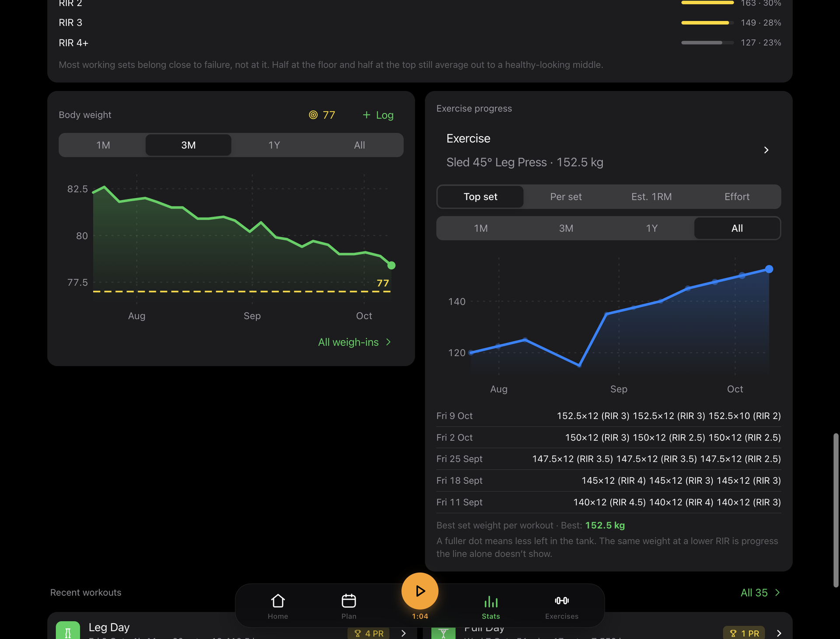Screen dimensions: 840x639
Task: Click the Fri 9 Oct session row
Action: click(x=609, y=416)
